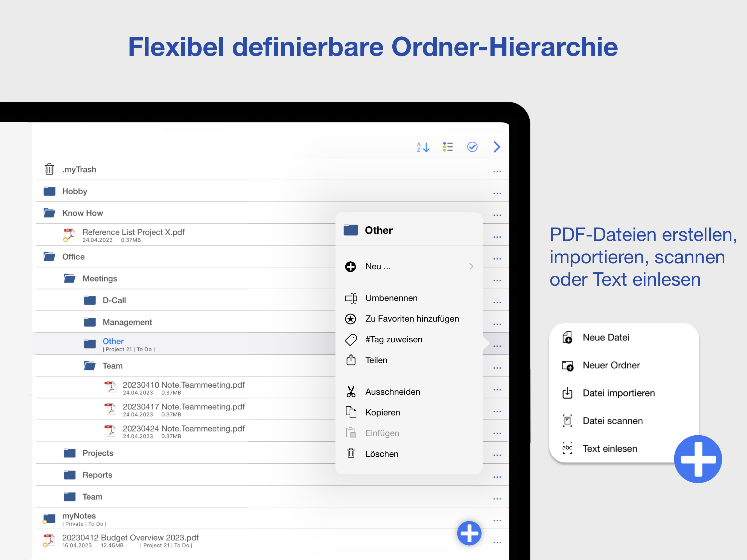Open more options for 20230417 Note.Teammeeting.pdf
The image size is (747, 560).
click(497, 412)
